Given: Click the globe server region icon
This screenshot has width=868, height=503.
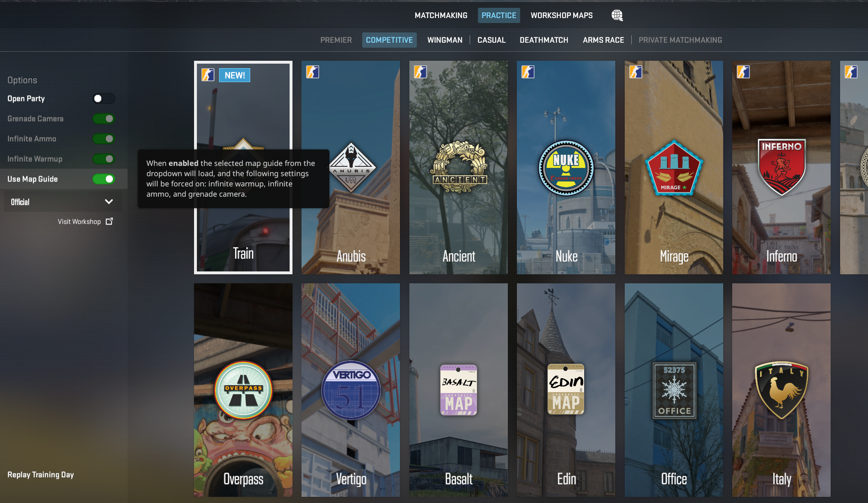Looking at the screenshot, I should click(x=617, y=15).
